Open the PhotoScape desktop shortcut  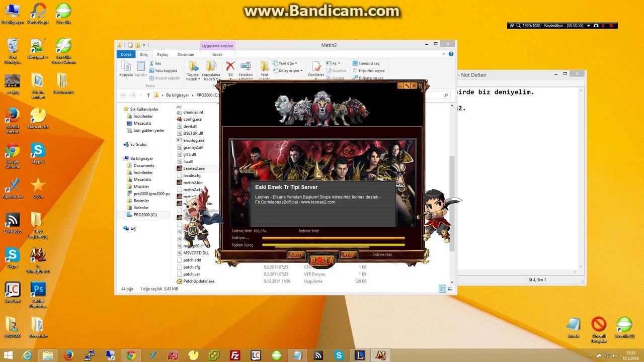38,14
